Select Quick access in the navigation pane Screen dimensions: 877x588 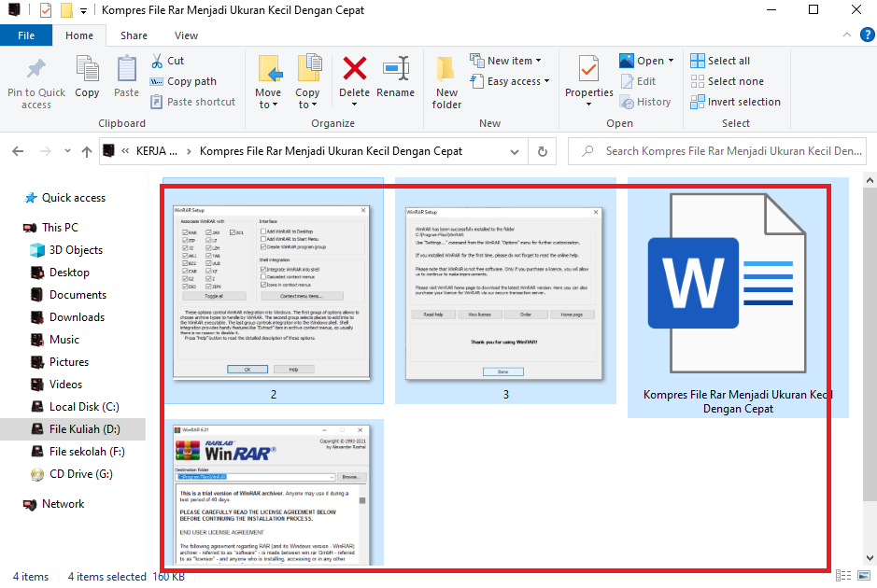(73, 198)
